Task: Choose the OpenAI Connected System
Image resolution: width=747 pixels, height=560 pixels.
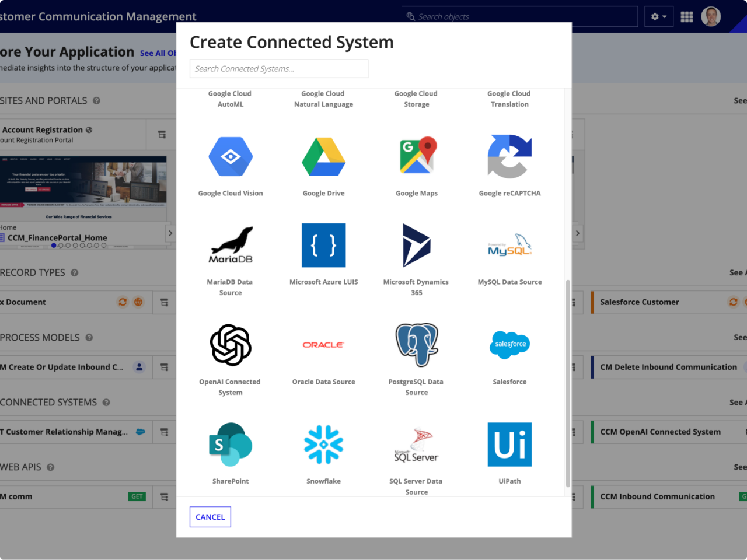Action: pos(230,356)
